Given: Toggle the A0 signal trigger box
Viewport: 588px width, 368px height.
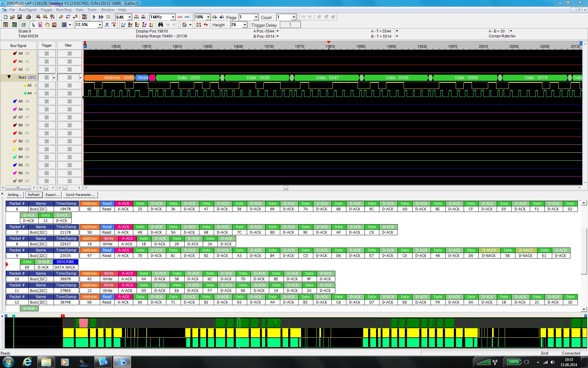Looking at the screenshot, I should (47, 53).
